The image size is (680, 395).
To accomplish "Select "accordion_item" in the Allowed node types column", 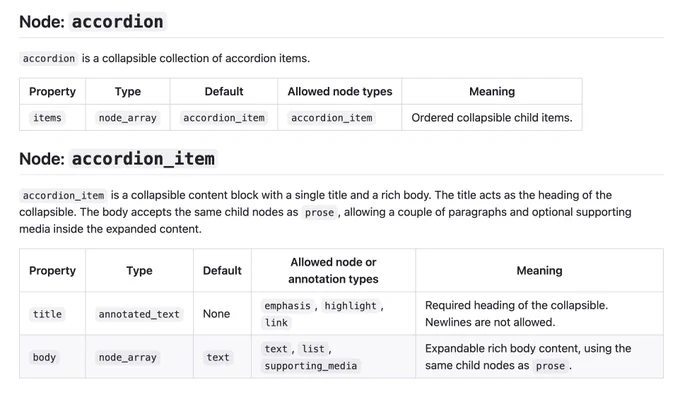I will [332, 118].
